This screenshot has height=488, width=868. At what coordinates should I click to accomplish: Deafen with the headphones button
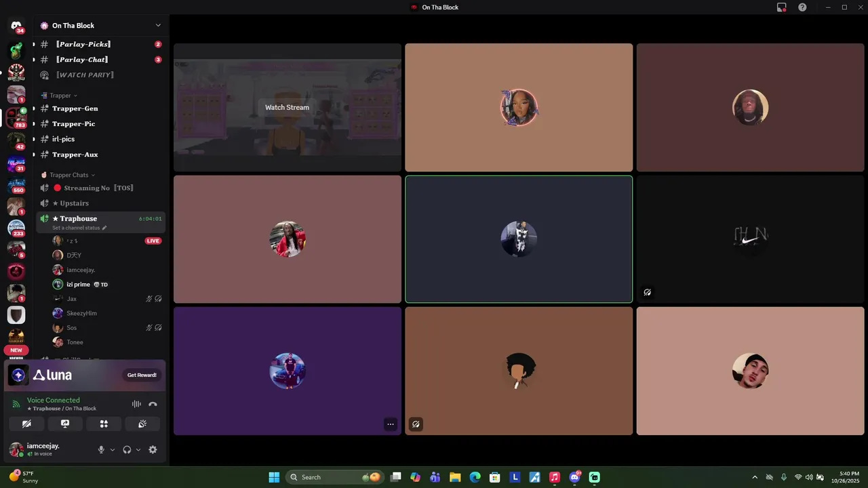tap(127, 449)
